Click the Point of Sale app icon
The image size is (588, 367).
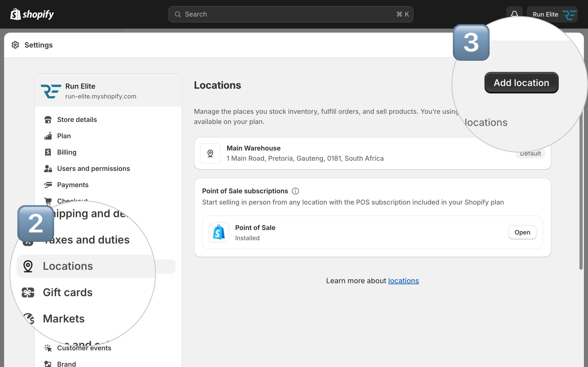pyautogui.click(x=219, y=232)
